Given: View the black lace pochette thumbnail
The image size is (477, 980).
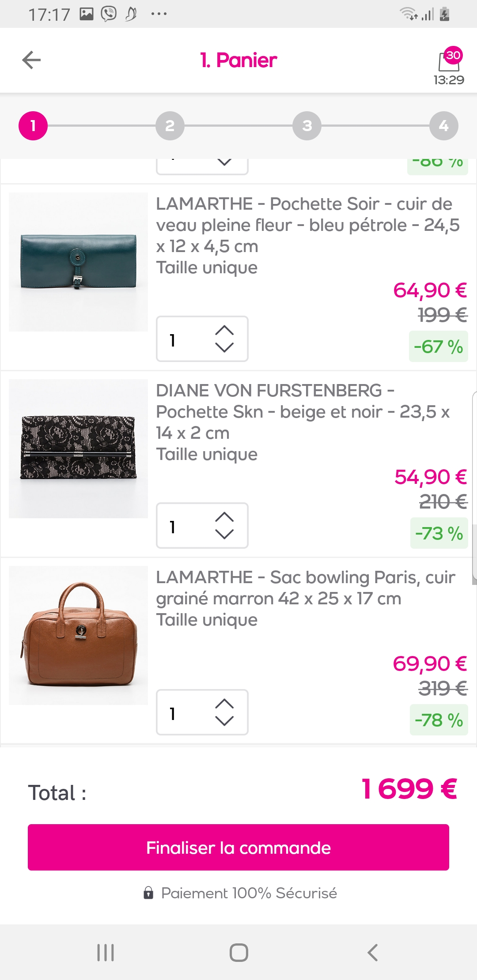Looking at the screenshot, I should 79,449.
